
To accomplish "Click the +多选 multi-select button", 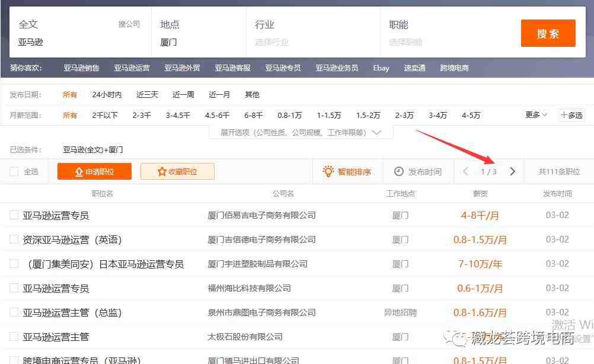I will coord(571,115).
